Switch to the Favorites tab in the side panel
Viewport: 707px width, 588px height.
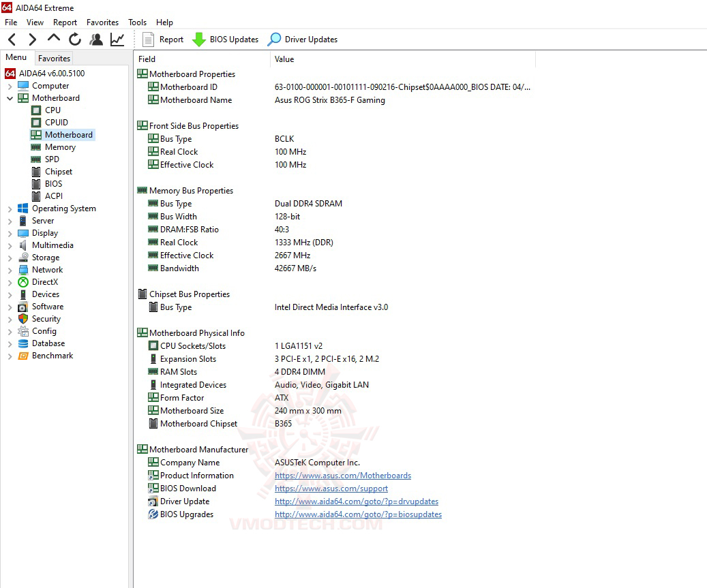[54, 58]
